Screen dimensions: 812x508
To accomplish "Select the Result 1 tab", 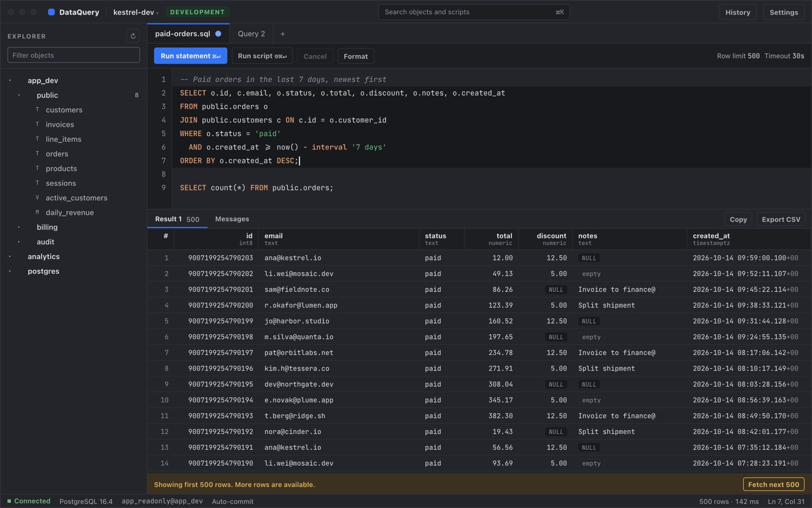I will pyautogui.click(x=177, y=219).
